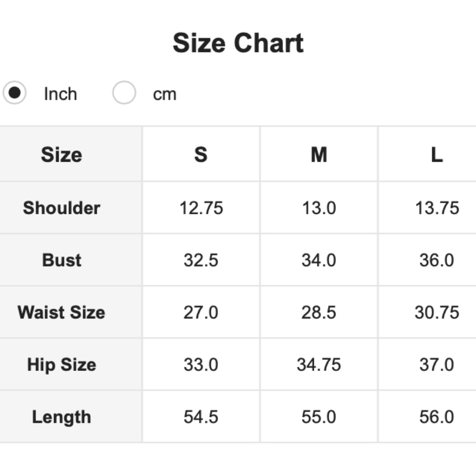The image size is (476, 476).
Task: Select the S size column header
Action: tap(201, 155)
